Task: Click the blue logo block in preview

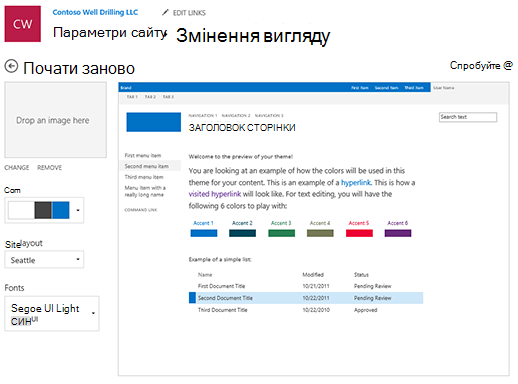Action: click(x=153, y=122)
